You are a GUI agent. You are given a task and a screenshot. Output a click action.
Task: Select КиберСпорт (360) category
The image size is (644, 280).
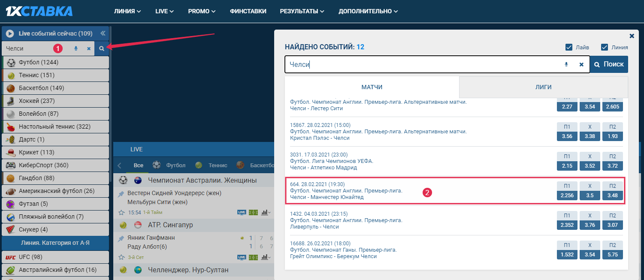55,165
